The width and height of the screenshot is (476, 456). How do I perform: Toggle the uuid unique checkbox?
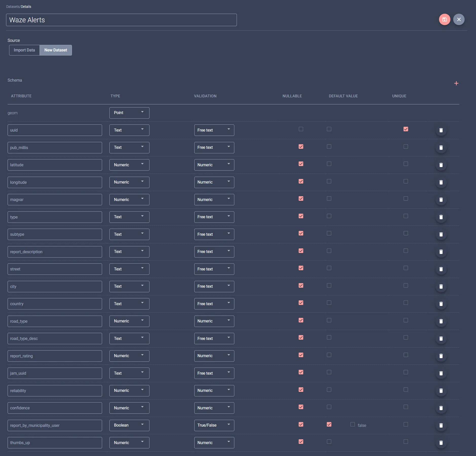[406, 129]
